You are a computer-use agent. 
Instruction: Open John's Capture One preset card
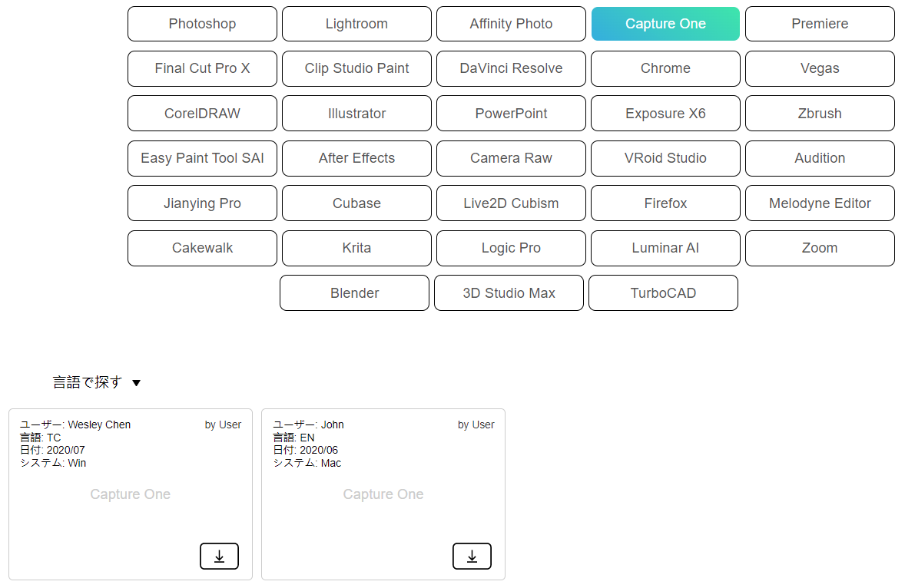point(383,494)
